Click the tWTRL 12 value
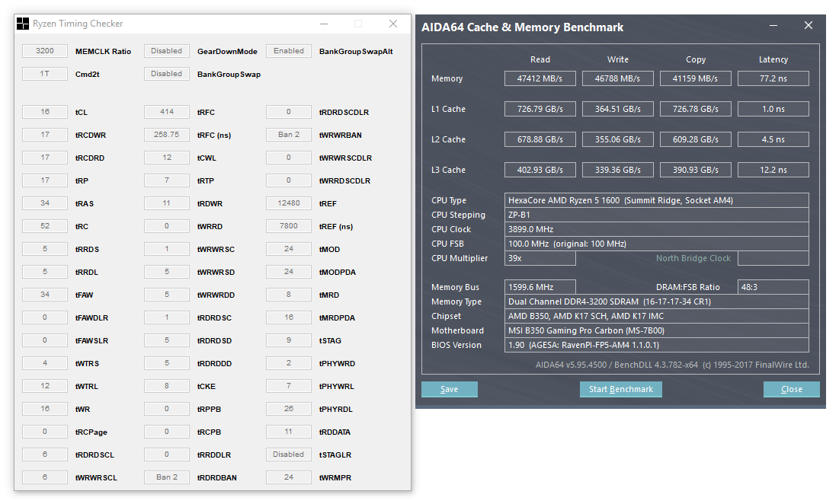 pos(45,386)
